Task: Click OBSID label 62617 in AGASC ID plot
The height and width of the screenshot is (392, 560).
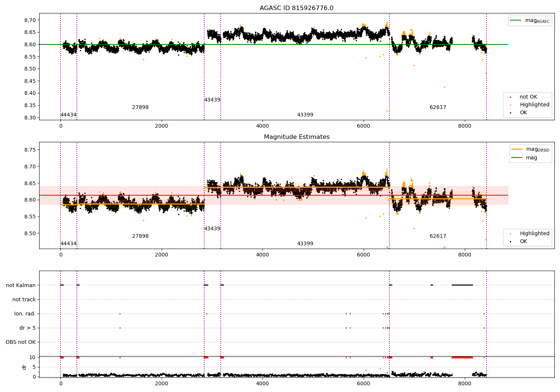Action: tap(438, 108)
